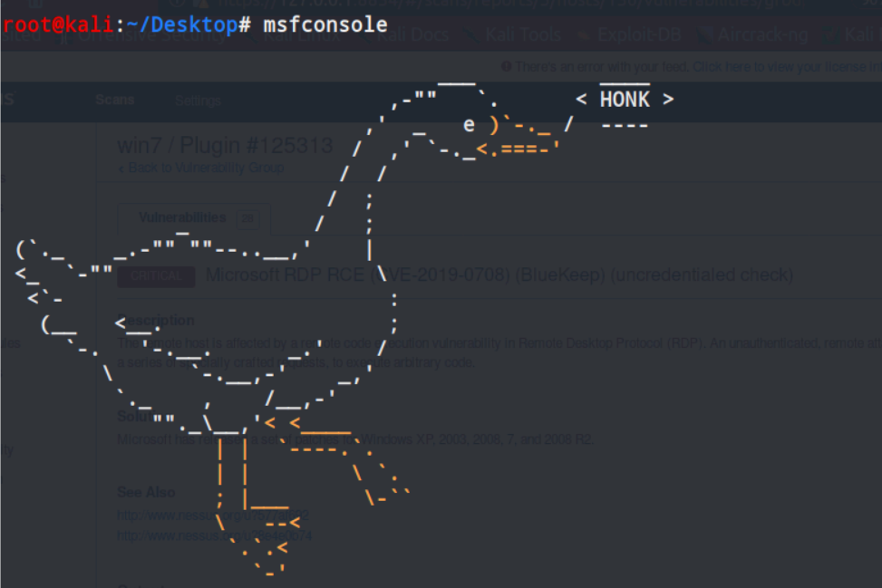Viewport: 882px width, 588px height.
Task: Click the 'See Also' heading in Nessus
Action: click(146, 493)
